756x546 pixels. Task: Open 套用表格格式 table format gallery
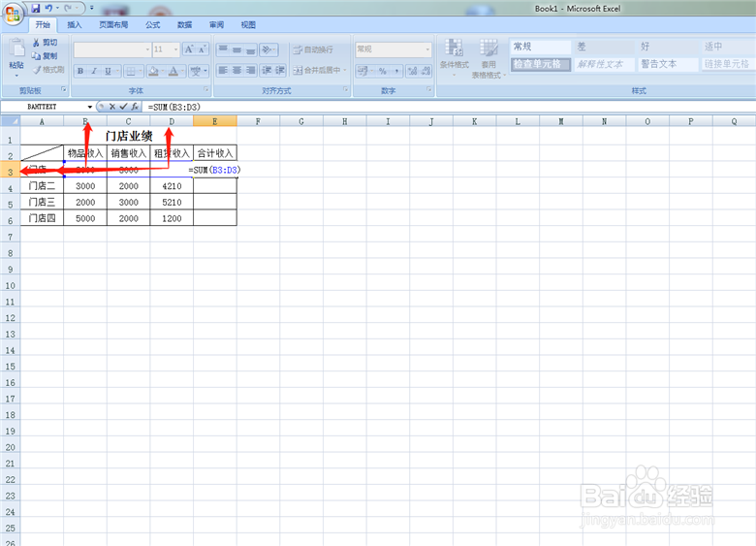(488, 58)
